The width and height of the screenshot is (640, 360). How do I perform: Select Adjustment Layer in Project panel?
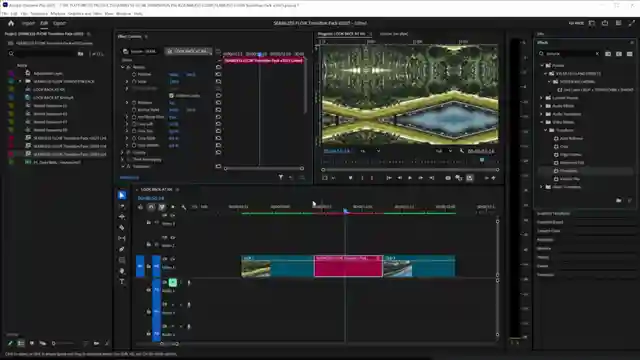click(48, 73)
